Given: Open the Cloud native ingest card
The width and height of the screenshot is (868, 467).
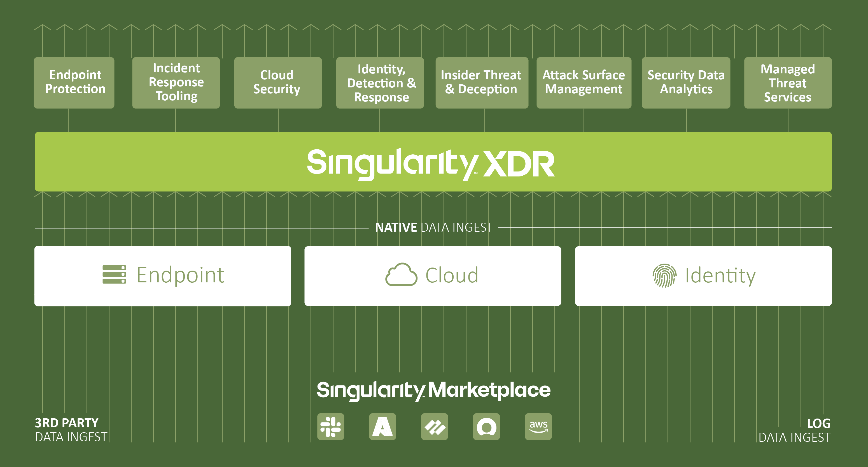Looking at the screenshot, I should click(433, 276).
